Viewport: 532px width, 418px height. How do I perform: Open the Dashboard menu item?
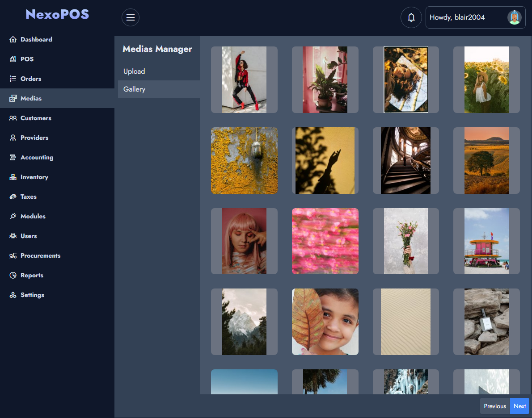click(x=57, y=39)
